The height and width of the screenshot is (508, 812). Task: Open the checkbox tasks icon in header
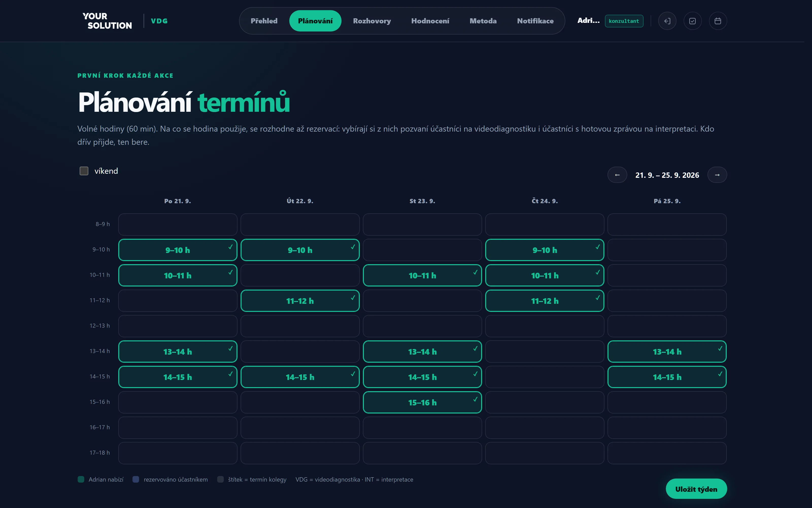pos(692,21)
